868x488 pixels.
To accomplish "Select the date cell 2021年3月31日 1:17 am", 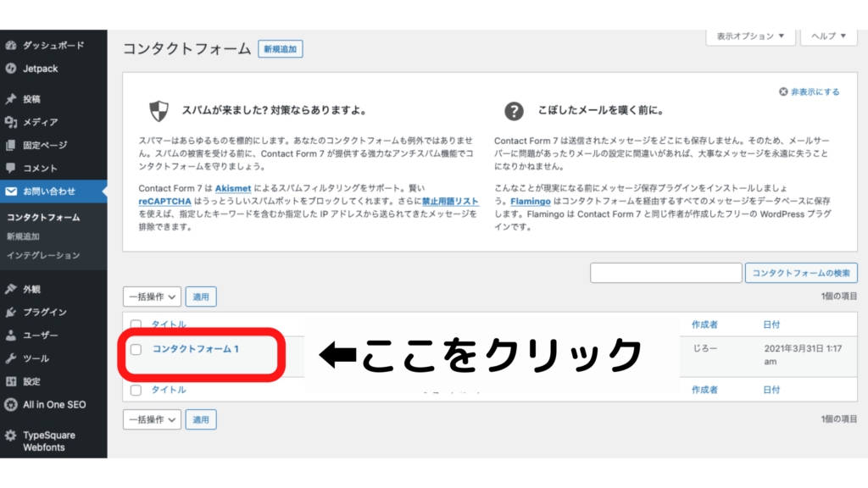I will tap(803, 355).
